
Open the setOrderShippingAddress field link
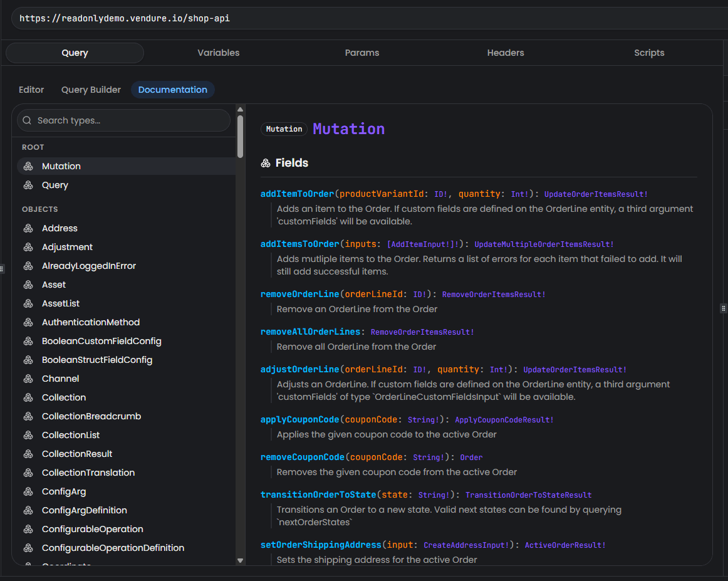click(321, 545)
